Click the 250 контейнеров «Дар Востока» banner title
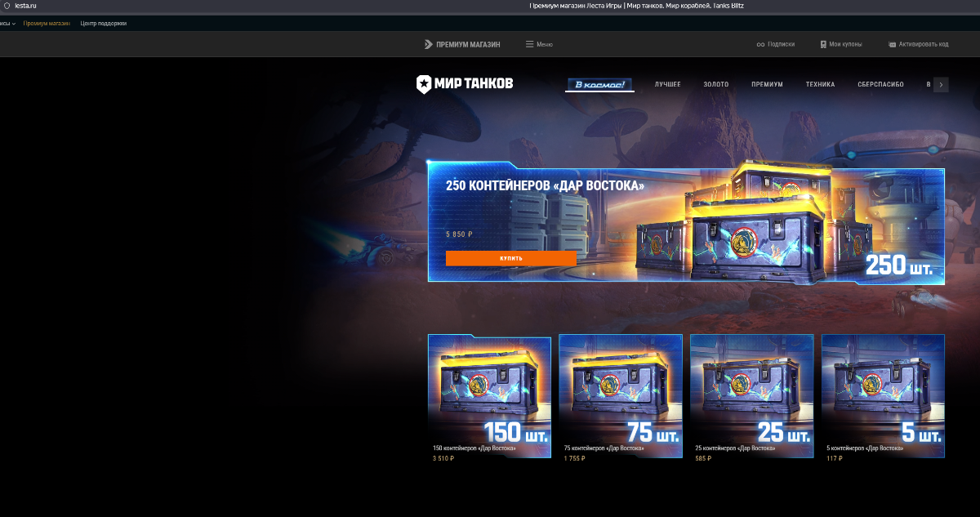 click(545, 186)
